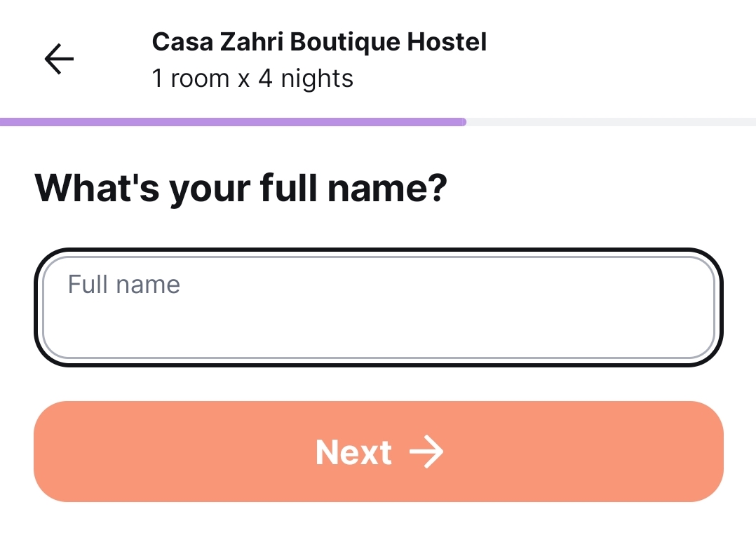The height and width of the screenshot is (542, 756).
Task: Click the words "full name?" in the question
Action: point(353,188)
